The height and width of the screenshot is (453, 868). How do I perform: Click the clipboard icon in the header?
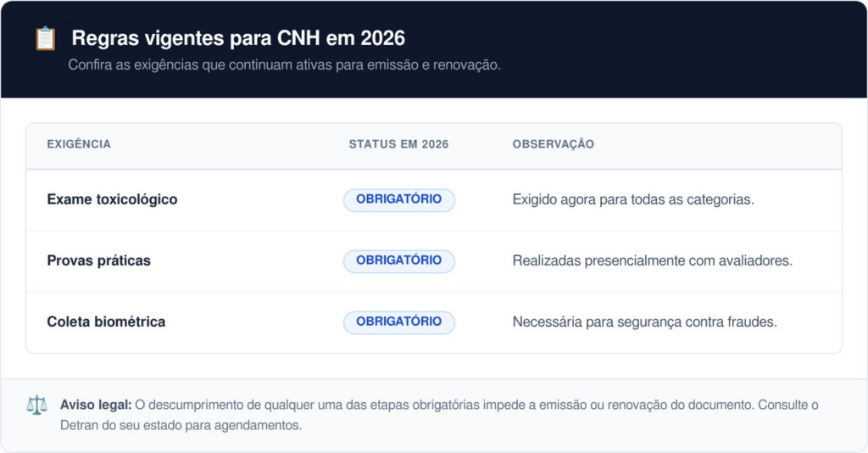pyautogui.click(x=46, y=39)
